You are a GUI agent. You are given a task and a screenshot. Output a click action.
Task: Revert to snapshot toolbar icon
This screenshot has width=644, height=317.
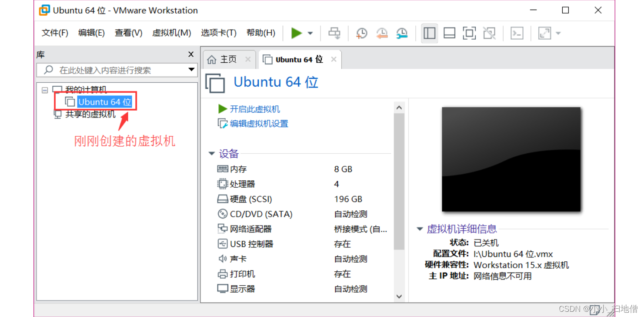[x=382, y=33]
